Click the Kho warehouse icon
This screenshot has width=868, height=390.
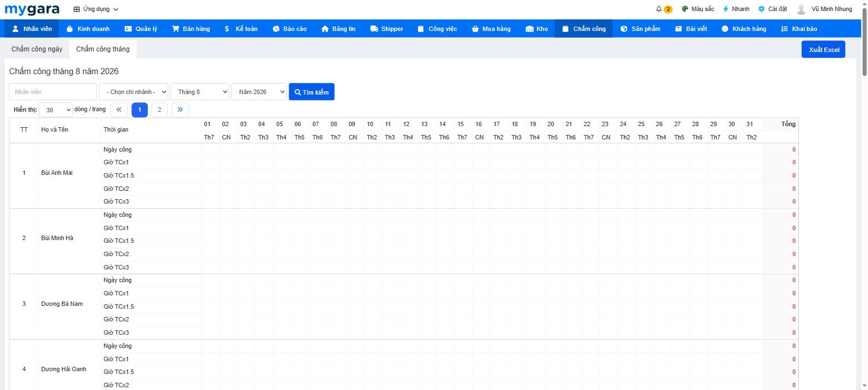point(529,29)
